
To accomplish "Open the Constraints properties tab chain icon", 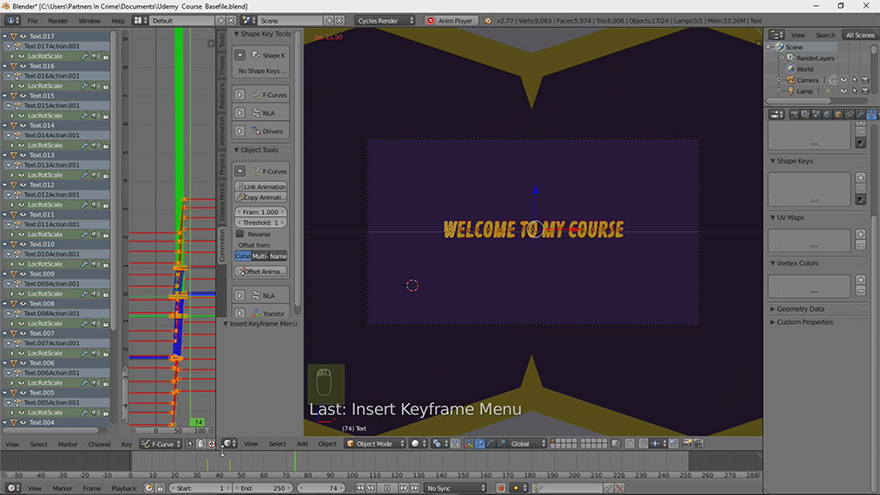I will tap(849, 114).
